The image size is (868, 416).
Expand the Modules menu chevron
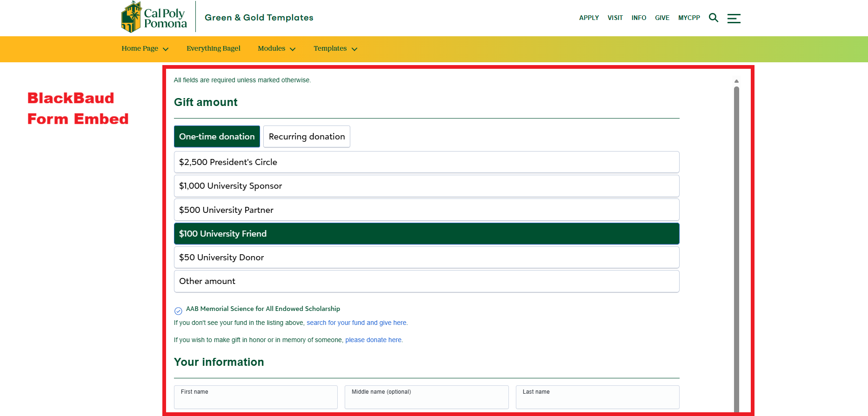(293, 49)
